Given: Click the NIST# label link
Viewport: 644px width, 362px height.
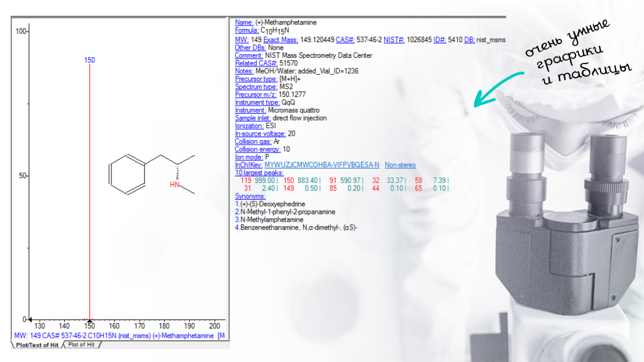Looking at the screenshot, I should (393, 40).
